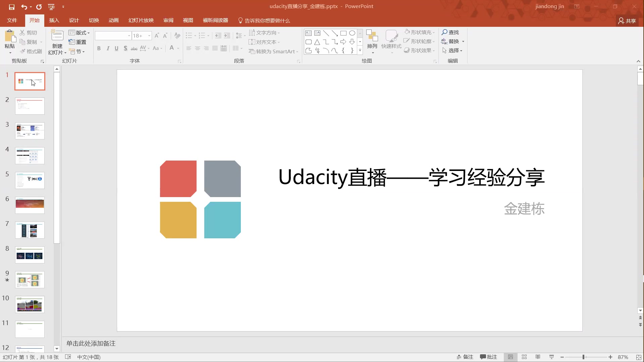The image size is (644, 362).
Task: Select the triangle shape in shapes gallery
Action: pyautogui.click(x=317, y=42)
